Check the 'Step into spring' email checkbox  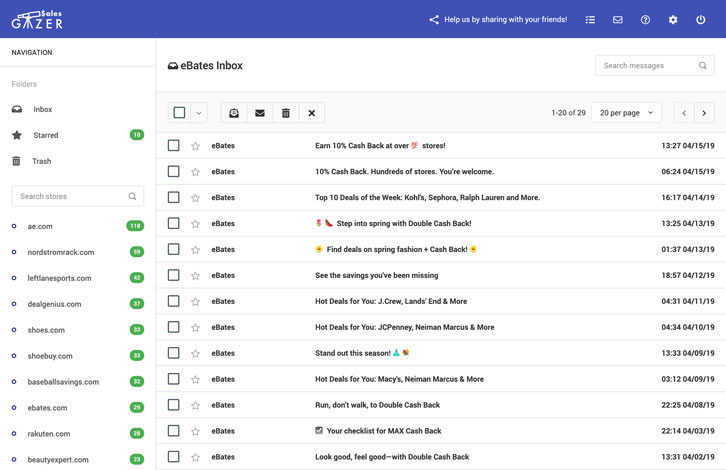(174, 223)
